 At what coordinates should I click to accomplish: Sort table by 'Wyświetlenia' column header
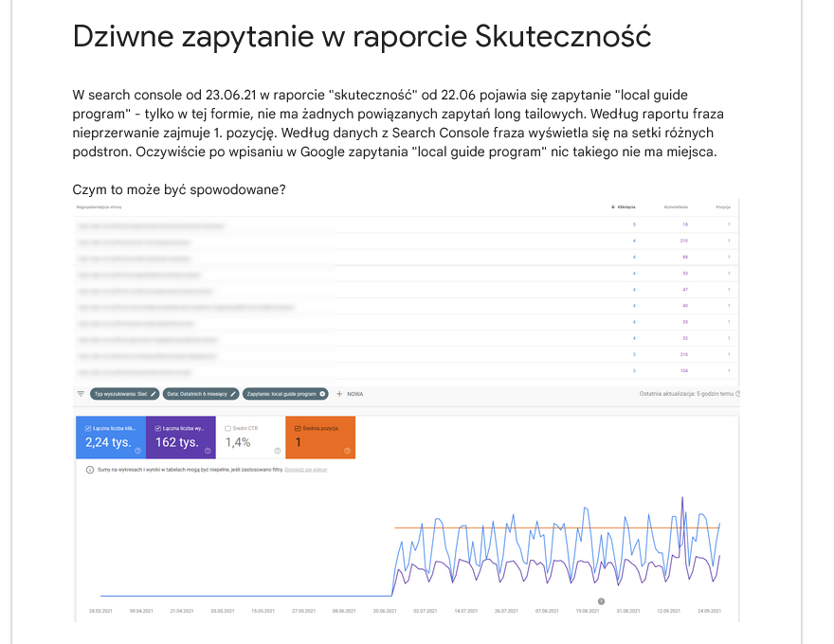pyautogui.click(x=675, y=206)
